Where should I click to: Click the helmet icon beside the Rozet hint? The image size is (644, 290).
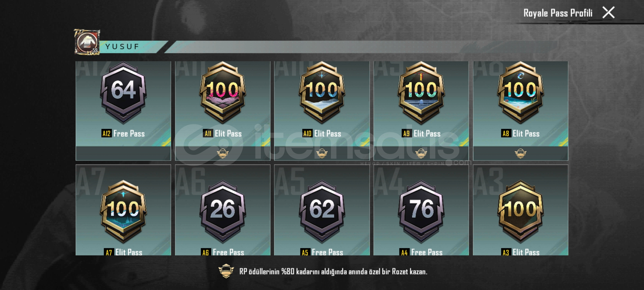[226, 271]
